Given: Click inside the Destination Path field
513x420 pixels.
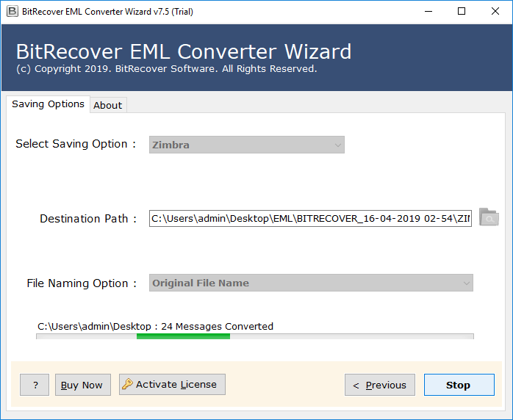Looking at the screenshot, I should point(310,218).
